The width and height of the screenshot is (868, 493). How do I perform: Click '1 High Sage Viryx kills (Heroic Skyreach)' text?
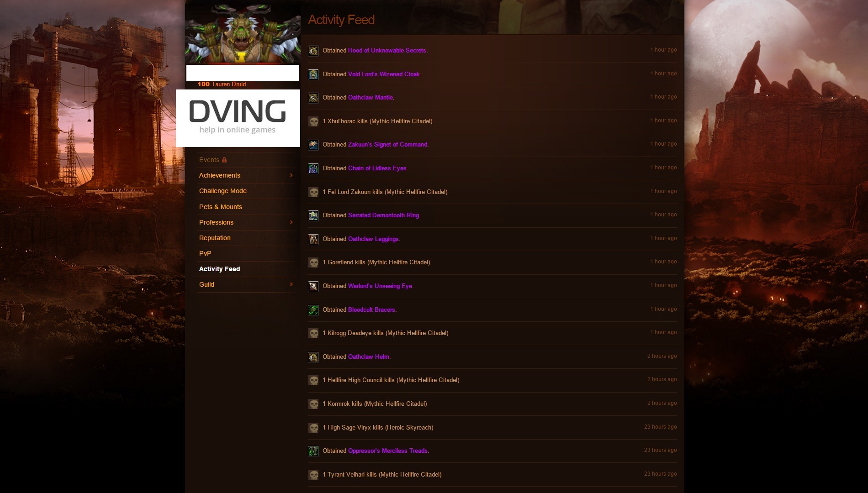(378, 428)
